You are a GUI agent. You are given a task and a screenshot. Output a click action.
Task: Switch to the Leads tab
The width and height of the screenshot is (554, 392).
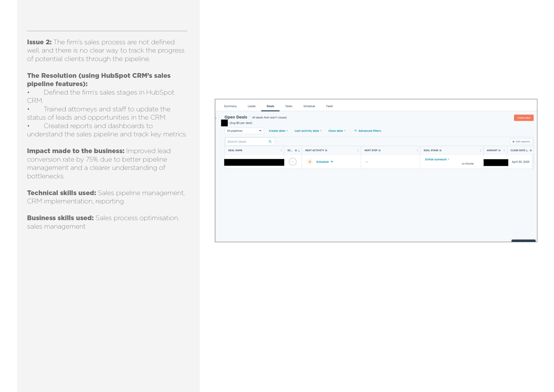coord(251,106)
